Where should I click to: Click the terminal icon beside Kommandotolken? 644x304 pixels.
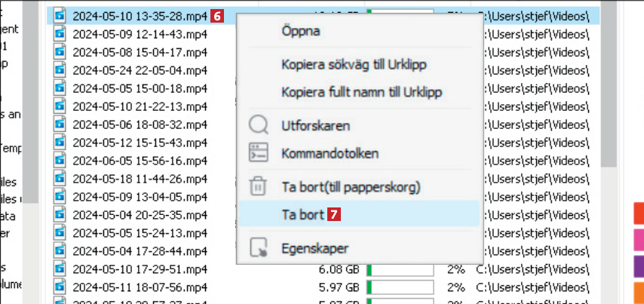click(259, 152)
